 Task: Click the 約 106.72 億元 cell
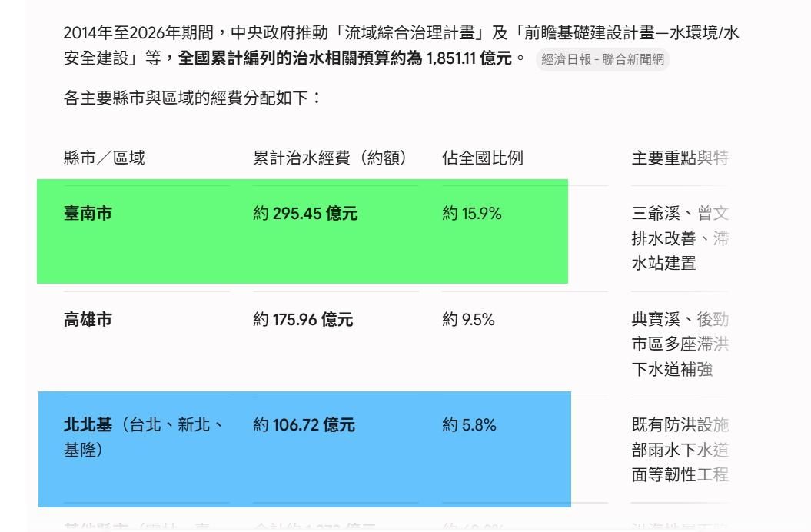pos(304,425)
